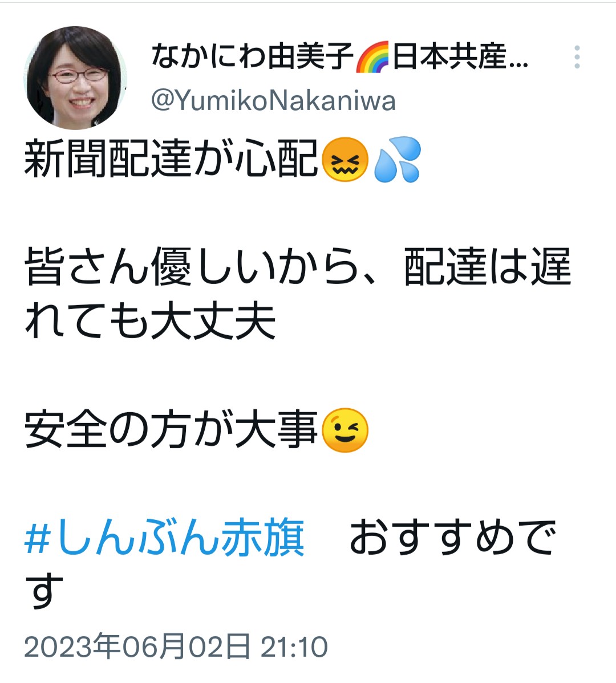Screen dimensions: 616x683
Task: Click the lone す character on the last line
Action: 44,591
